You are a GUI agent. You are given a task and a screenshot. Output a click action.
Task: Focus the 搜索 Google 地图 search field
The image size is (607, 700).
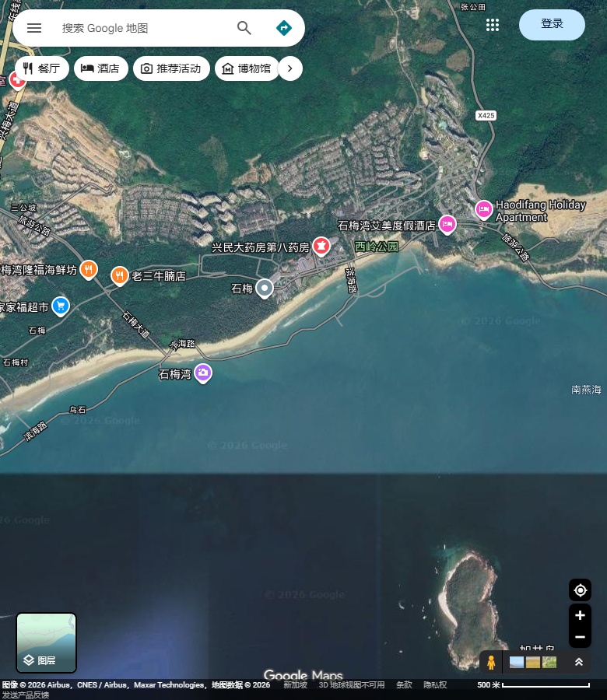[143, 28]
